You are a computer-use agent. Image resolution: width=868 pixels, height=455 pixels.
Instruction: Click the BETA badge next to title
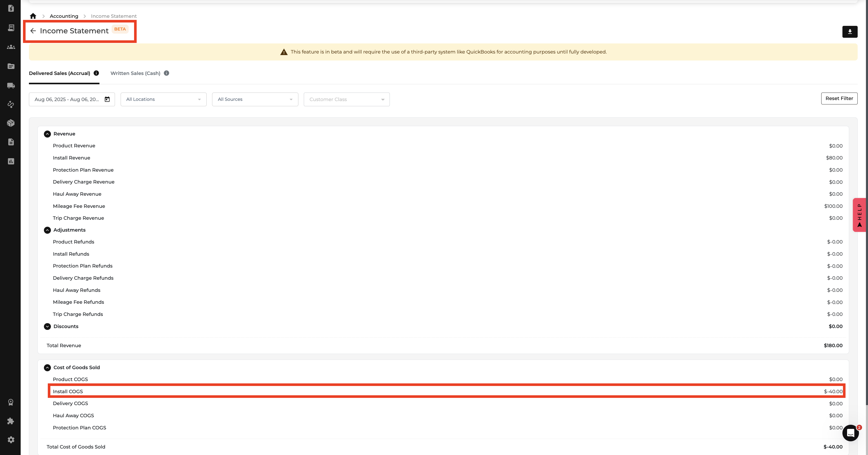120,29
